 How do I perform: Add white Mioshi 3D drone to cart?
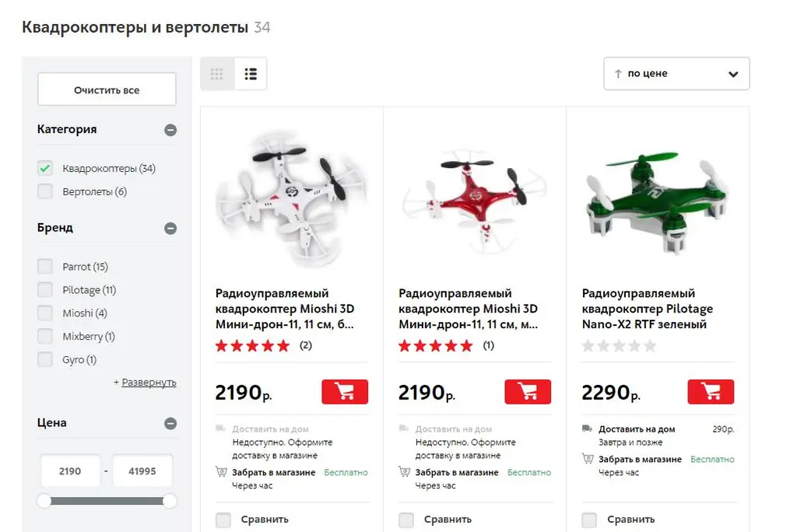(345, 392)
